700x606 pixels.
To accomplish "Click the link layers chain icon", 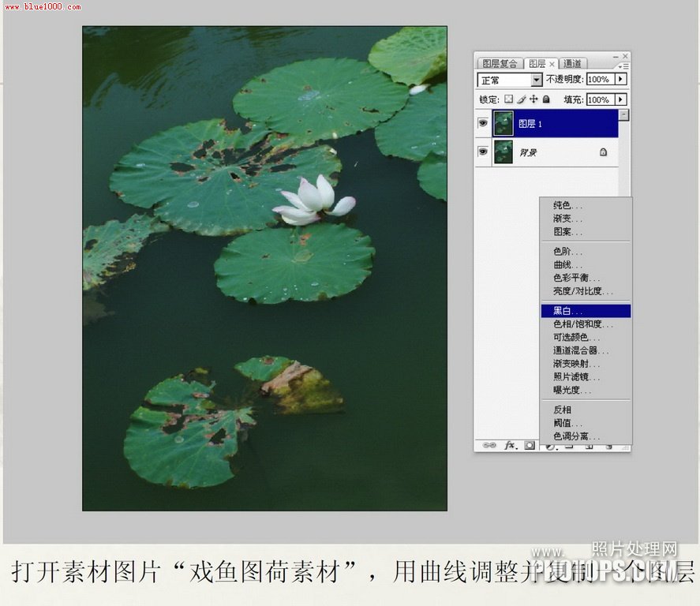I will click(489, 445).
